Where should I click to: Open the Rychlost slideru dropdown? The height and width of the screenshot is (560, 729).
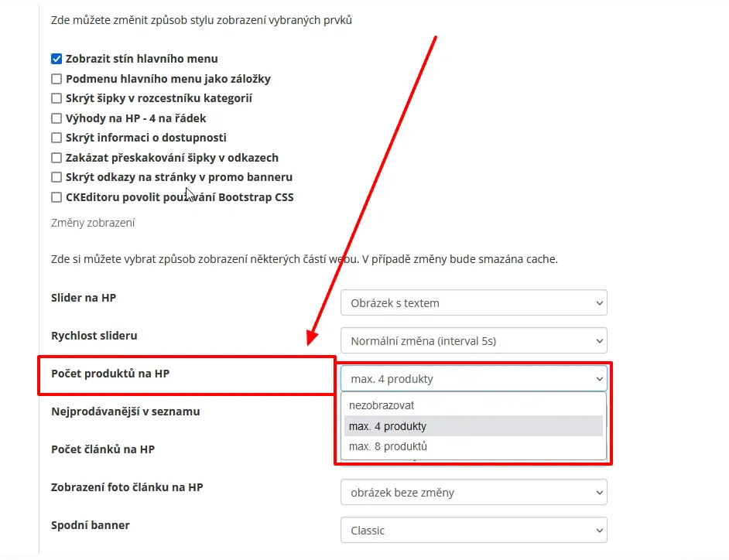pos(474,340)
